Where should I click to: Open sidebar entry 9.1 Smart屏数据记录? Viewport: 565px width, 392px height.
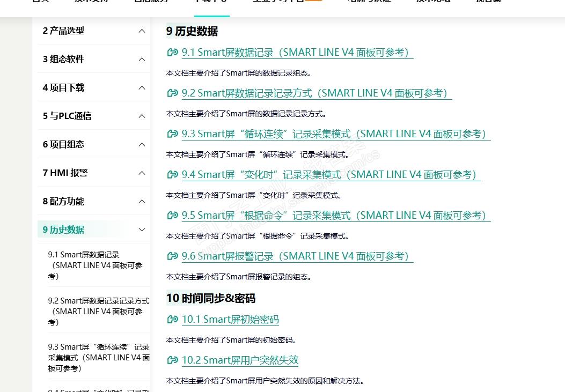pyautogui.click(x=96, y=265)
